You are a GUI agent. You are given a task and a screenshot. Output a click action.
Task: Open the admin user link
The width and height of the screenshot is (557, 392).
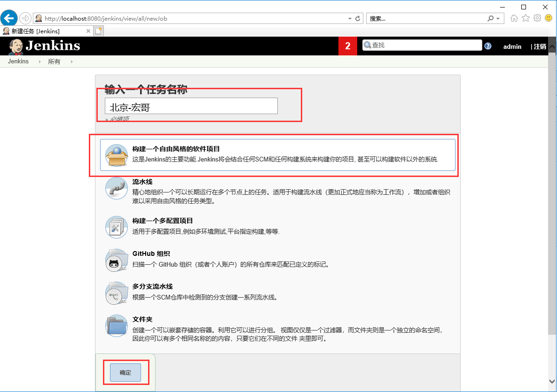coord(512,46)
